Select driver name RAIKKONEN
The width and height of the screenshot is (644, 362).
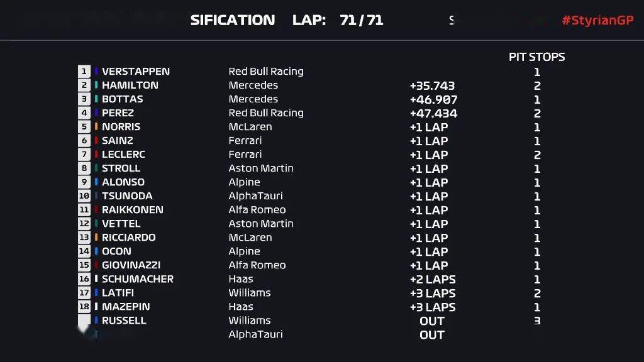133,210
